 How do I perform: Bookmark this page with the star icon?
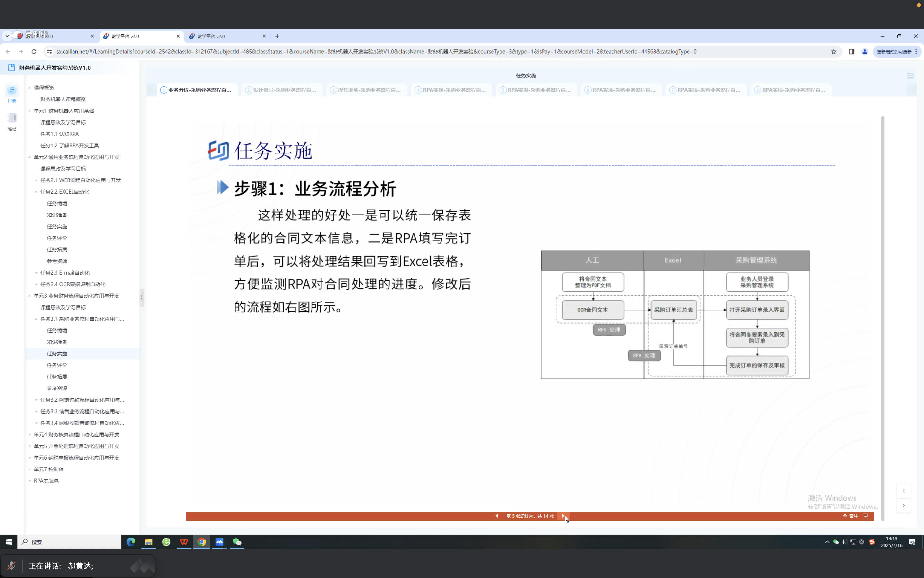click(834, 52)
